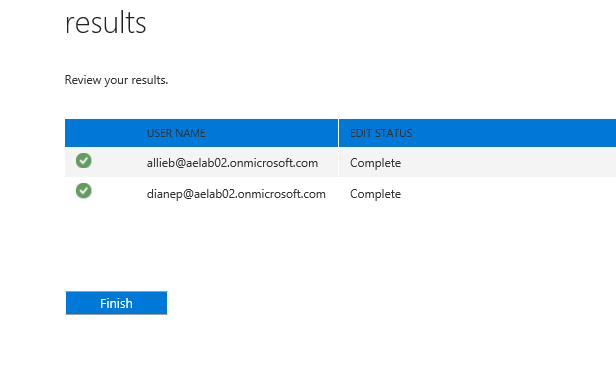The width and height of the screenshot is (616, 378).
Task: Click the gray cell area between allieb's checkmark and email
Action: click(x=119, y=163)
